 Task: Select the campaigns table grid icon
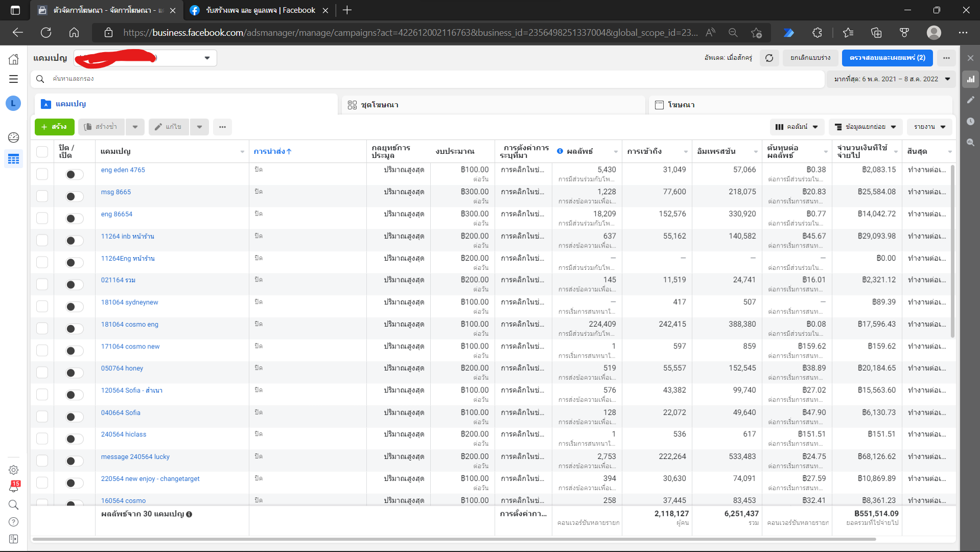(14, 159)
